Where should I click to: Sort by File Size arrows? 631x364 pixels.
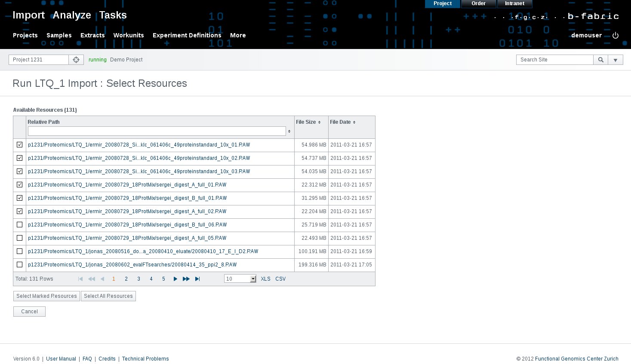[x=319, y=122]
